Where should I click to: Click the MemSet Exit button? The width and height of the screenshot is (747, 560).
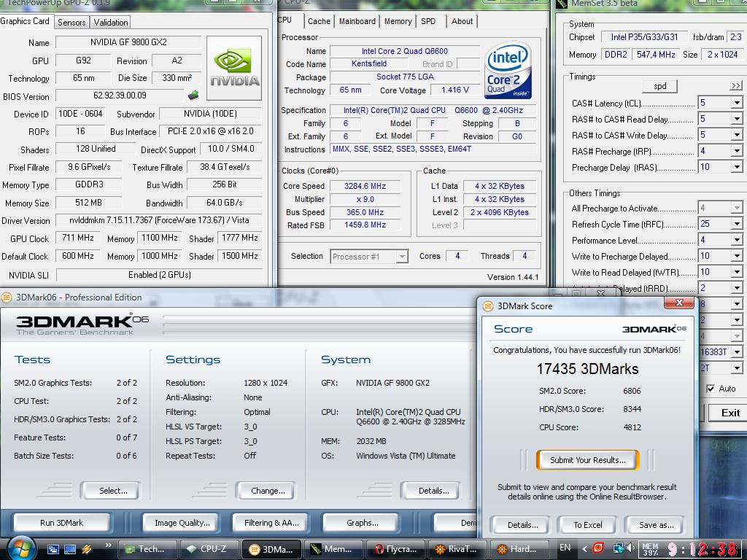tap(729, 413)
